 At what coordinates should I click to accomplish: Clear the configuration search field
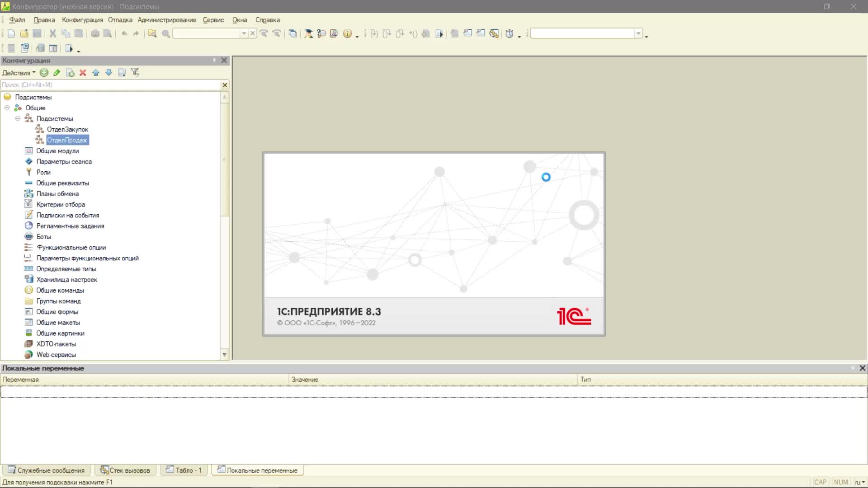pyautogui.click(x=225, y=85)
